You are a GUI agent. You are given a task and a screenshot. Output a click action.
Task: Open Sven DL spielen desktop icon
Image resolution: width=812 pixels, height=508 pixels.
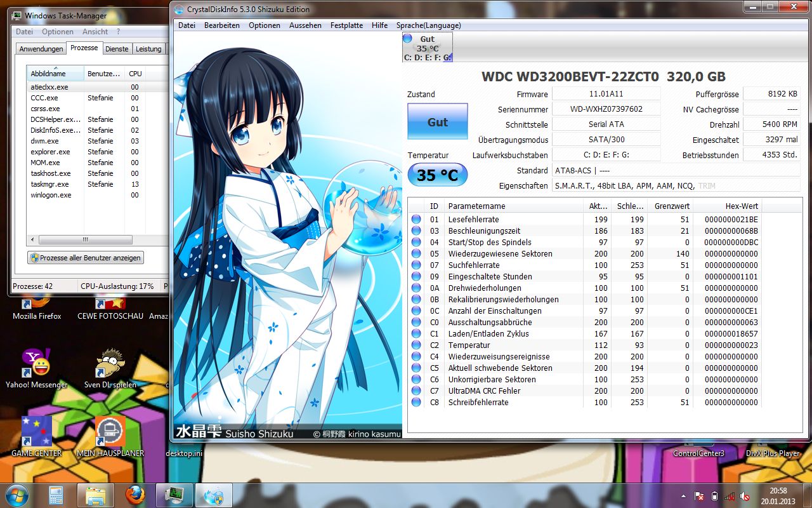click(110, 368)
